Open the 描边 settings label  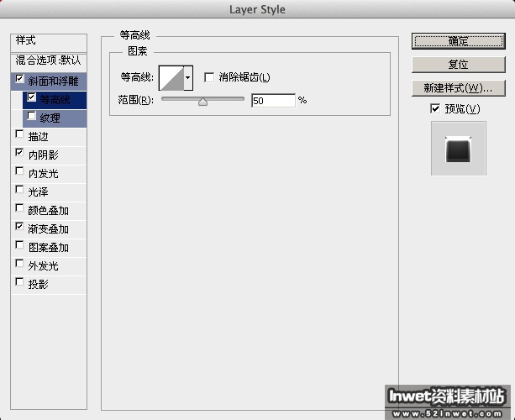point(38,137)
